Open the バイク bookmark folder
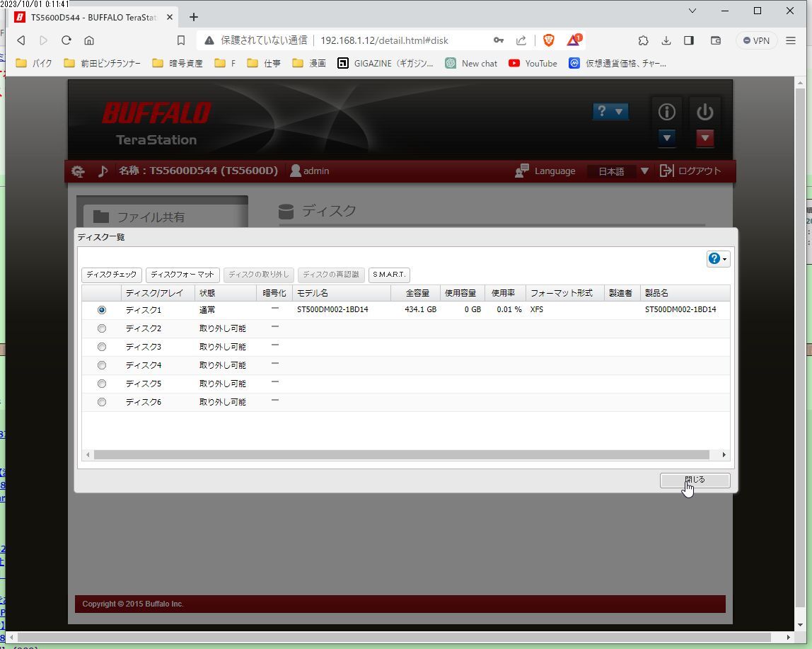The image size is (812, 649). 34,63
